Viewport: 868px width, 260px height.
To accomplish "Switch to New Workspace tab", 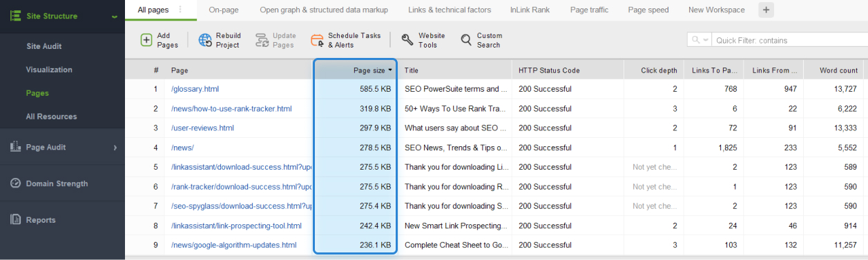I will click(716, 10).
